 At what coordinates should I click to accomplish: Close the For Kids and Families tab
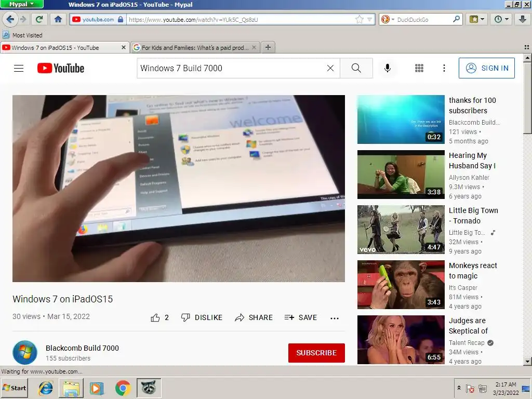point(254,47)
